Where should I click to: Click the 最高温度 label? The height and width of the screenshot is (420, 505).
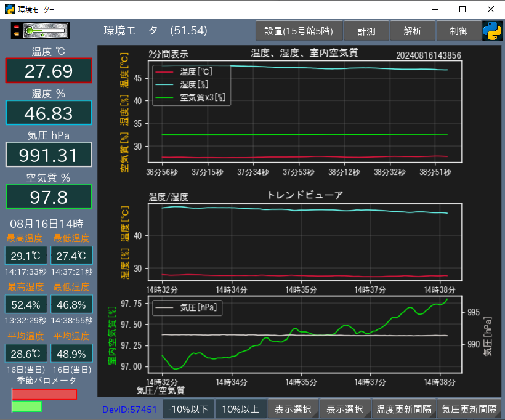point(25,238)
